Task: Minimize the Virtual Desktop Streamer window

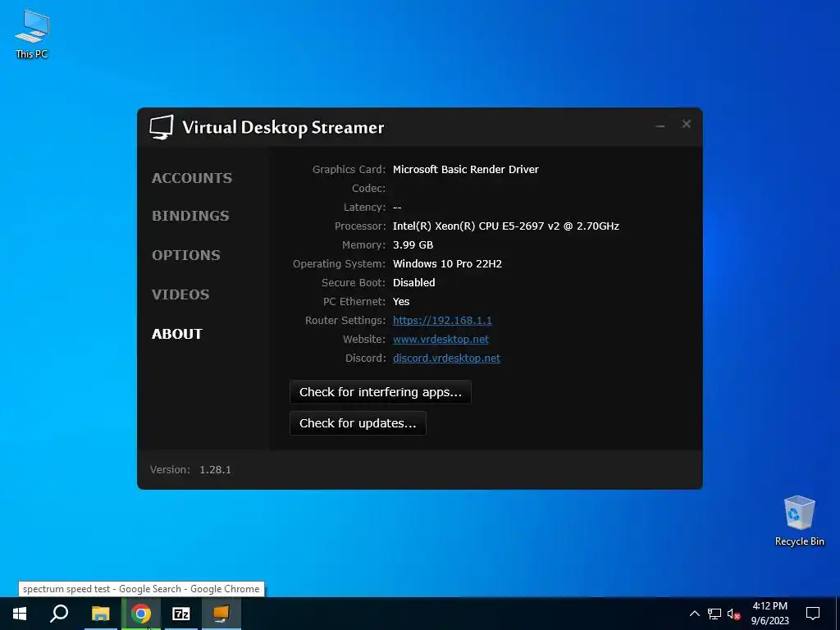Action: click(x=660, y=125)
